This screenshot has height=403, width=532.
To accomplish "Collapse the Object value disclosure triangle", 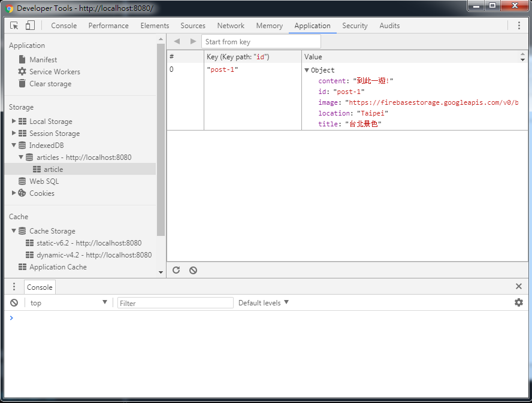I will point(307,70).
